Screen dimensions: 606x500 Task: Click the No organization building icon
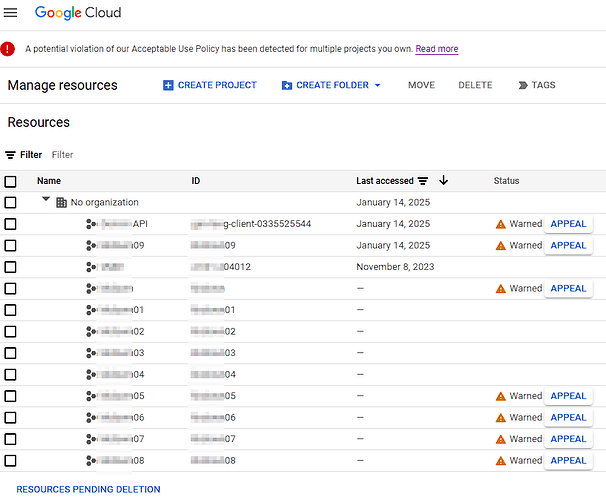pos(61,202)
